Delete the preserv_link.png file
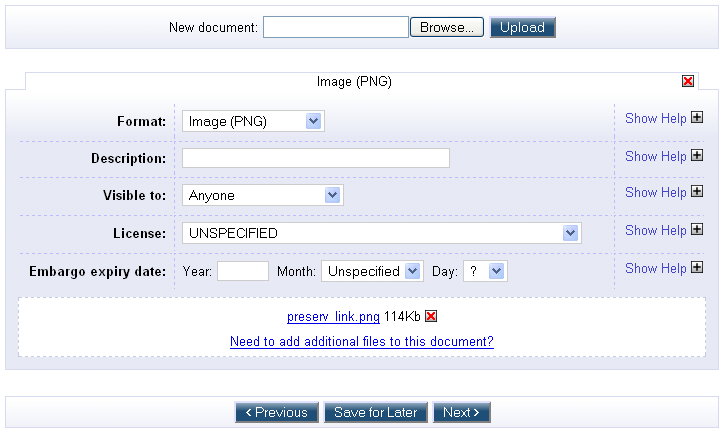The height and width of the screenshot is (434, 724). 431,317
